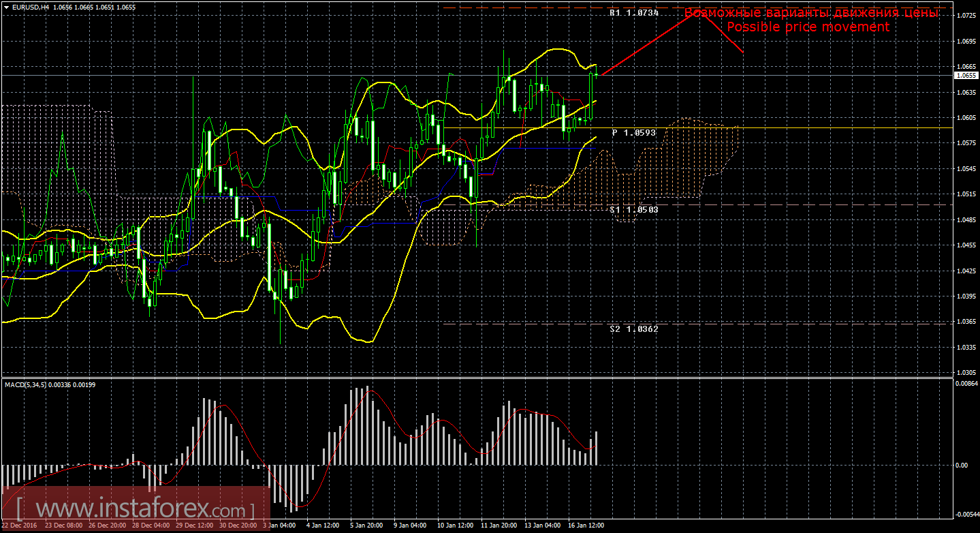The image size is (980, 533).
Task: Click the -0.00544 MACD scale value
Action: (967, 515)
